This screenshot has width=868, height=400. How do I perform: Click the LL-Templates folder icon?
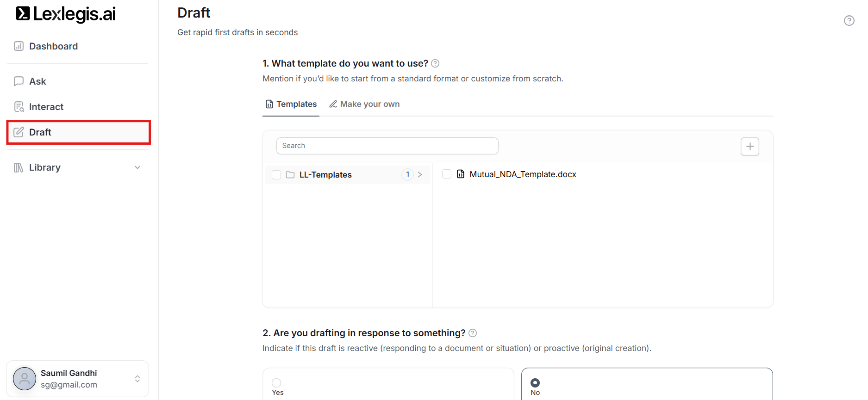tap(290, 175)
